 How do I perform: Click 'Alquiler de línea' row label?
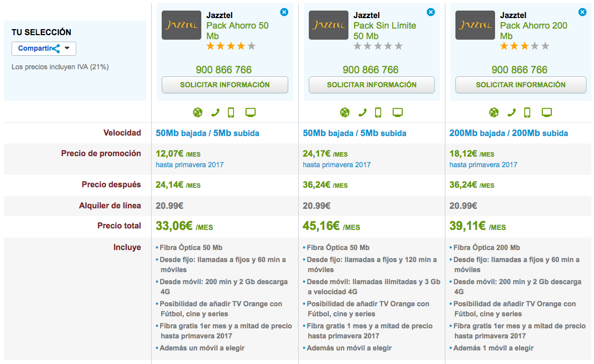110,206
